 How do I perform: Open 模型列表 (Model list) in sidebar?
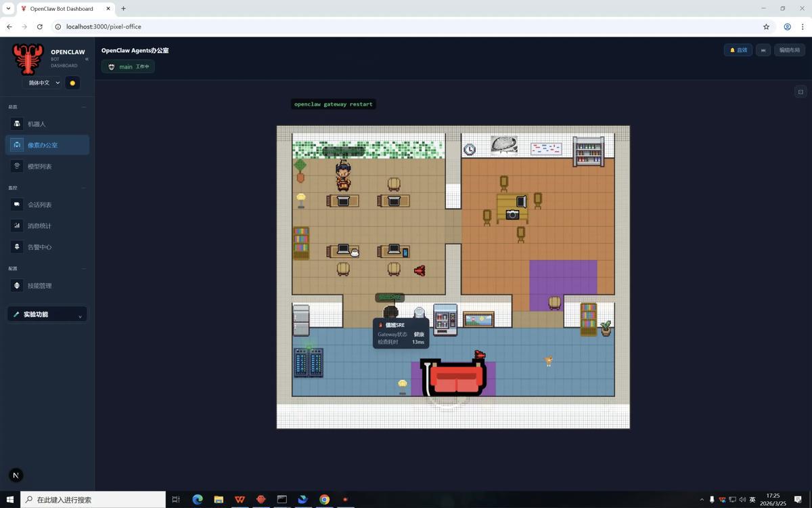tap(39, 166)
